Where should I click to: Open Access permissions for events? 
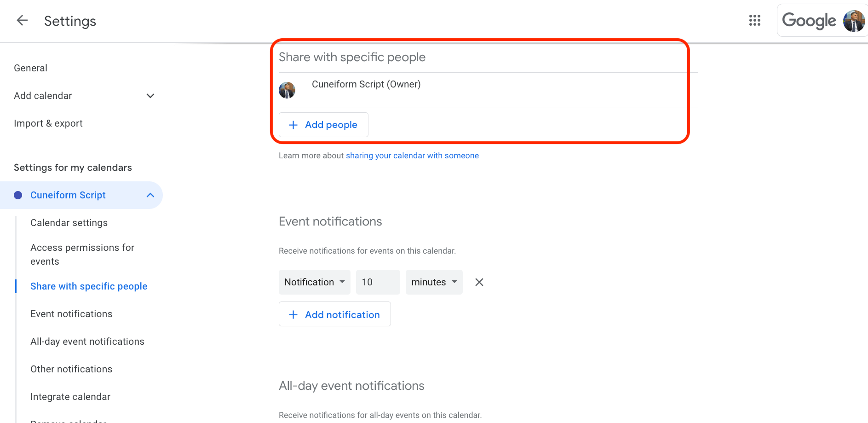click(x=82, y=254)
